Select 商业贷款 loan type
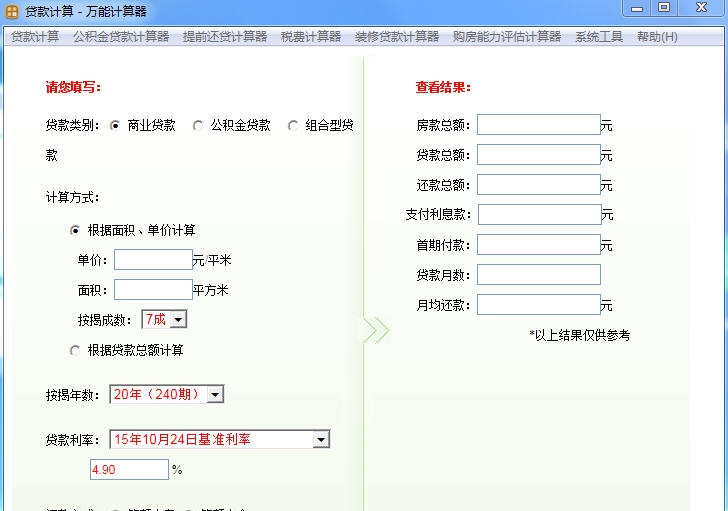 tap(115, 125)
